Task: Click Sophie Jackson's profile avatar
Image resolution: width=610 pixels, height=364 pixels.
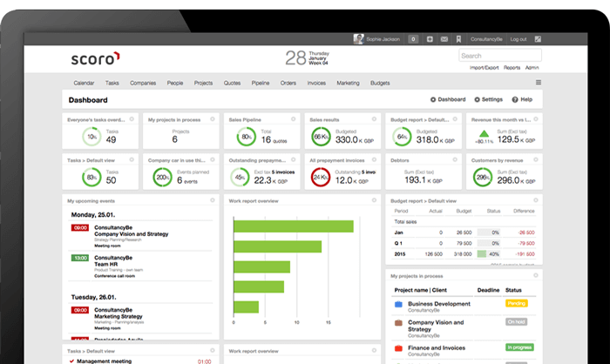Action: (358, 39)
